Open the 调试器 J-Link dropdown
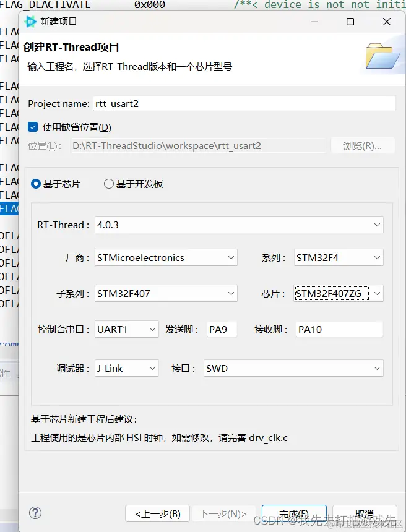This screenshot has height=532, width=406. tap(127, 368)
